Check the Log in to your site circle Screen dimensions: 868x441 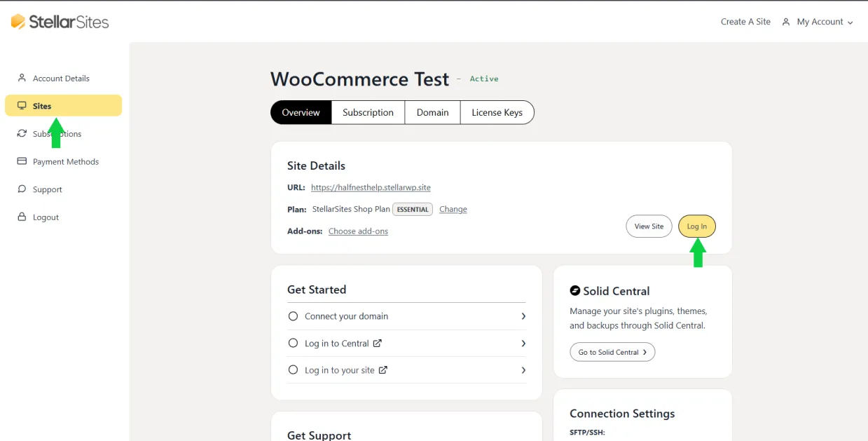pos(293,370)
